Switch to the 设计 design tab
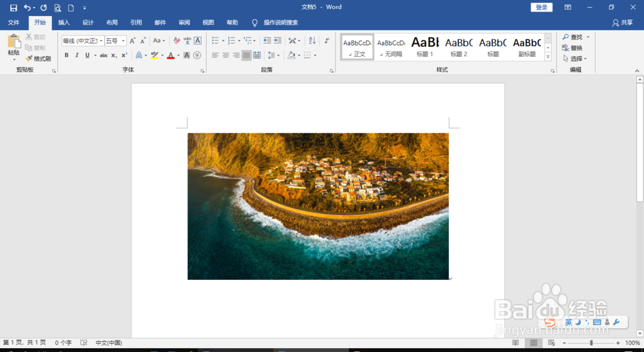This screenshot has width=644, height=352. 88,23
